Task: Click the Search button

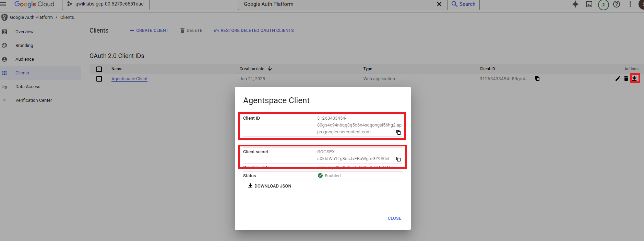Action: coord(464,4)
